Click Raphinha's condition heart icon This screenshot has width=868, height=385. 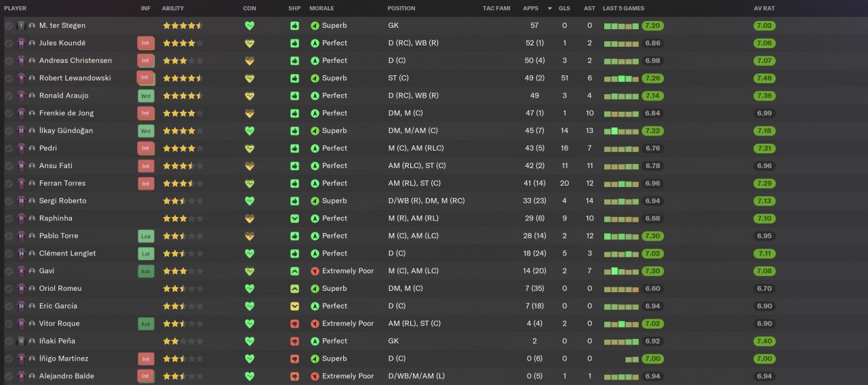(250, 218)
